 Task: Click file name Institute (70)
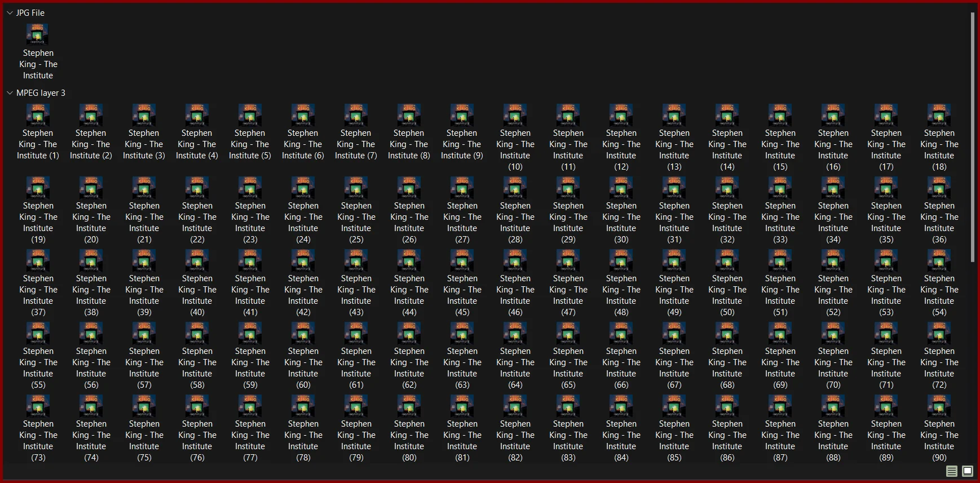pos(833,368)
